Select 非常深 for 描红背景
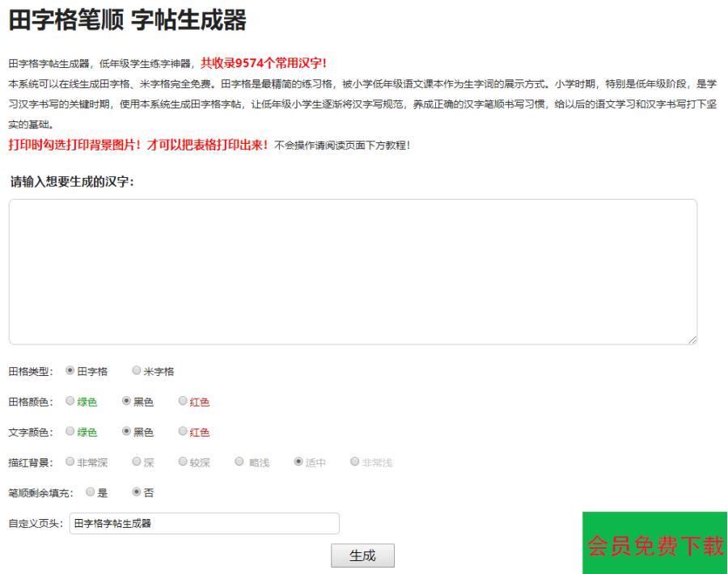Screen dimensions: 728x574 (70, 462)
